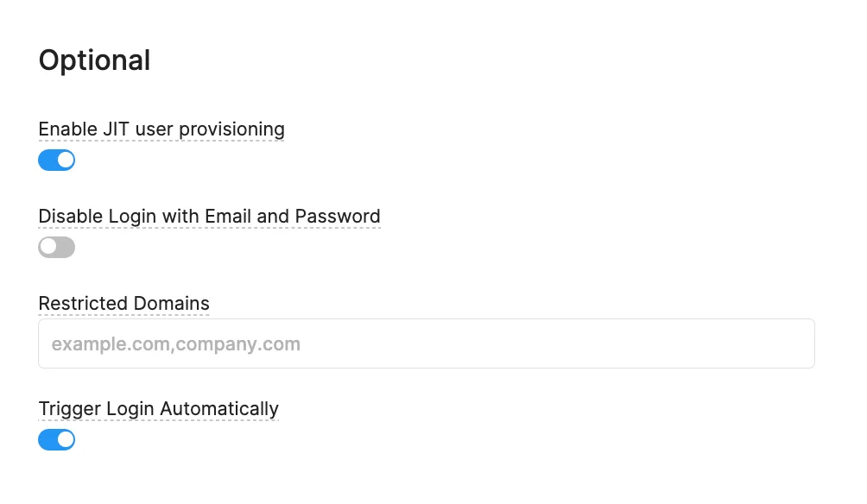Activate the Trigger Login Automatically toggle

56,439
